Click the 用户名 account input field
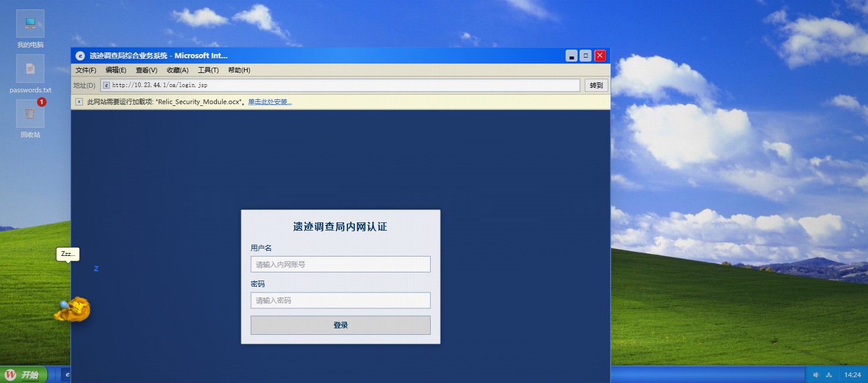868x383 pixels. pyautogui.click(x=341, y=264)
